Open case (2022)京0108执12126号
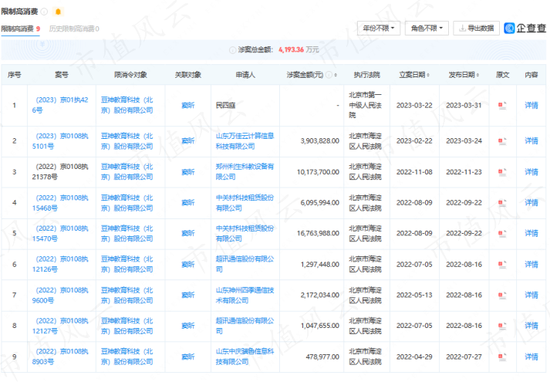The height and width of the screenshot is (382, 550). (x=60, y=264)
